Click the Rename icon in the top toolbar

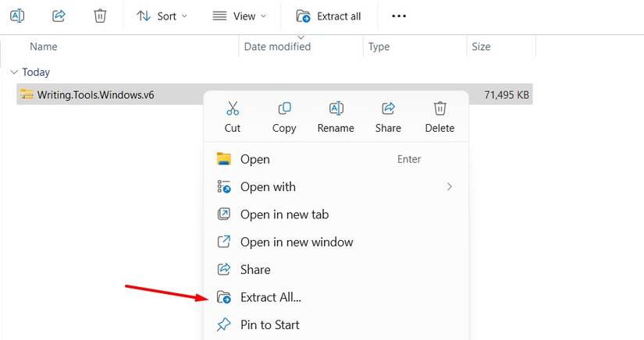tap(17, 16)
